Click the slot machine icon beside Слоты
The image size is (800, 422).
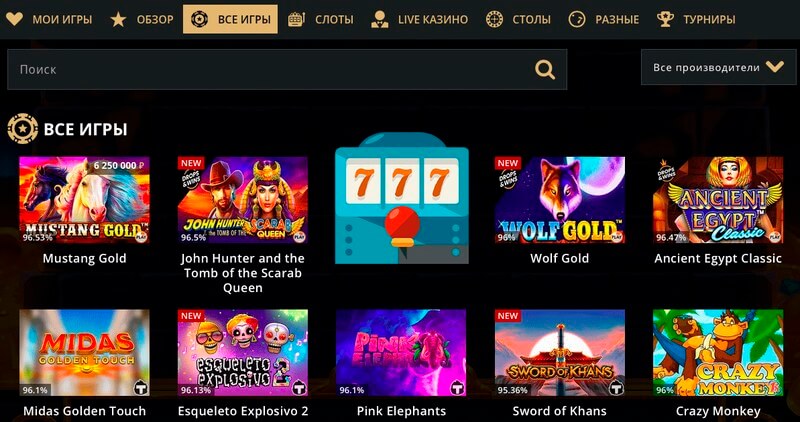296,19
